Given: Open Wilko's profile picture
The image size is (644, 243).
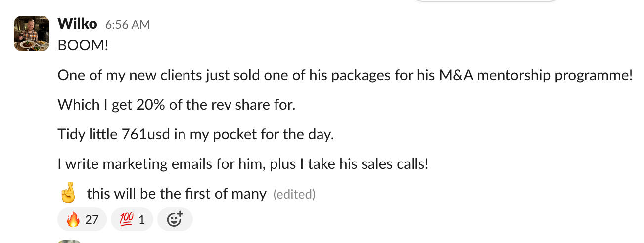Looking at the screenshot, I should [x=32, y=34].
